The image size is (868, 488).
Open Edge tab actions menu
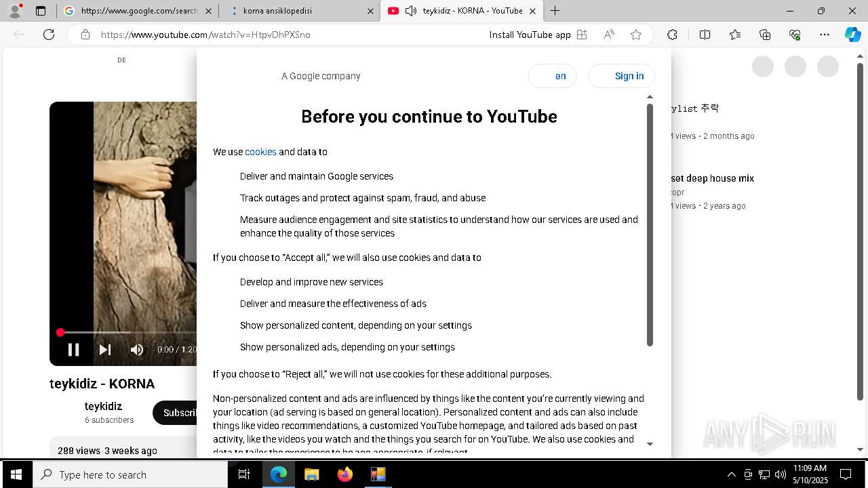41,11
